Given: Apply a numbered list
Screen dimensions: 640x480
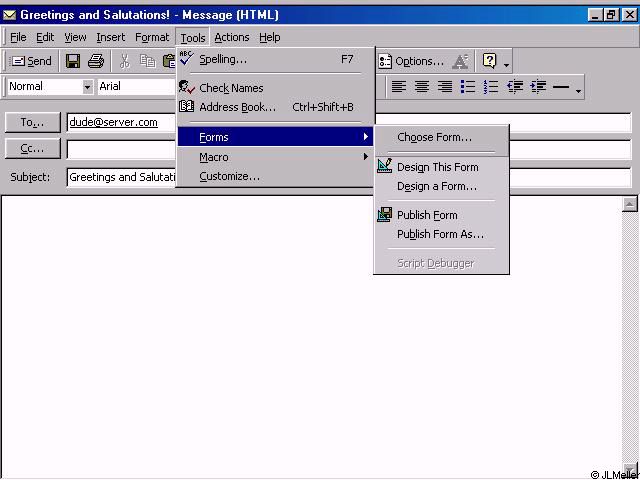Looking at the screenshot, I should 490,87.
